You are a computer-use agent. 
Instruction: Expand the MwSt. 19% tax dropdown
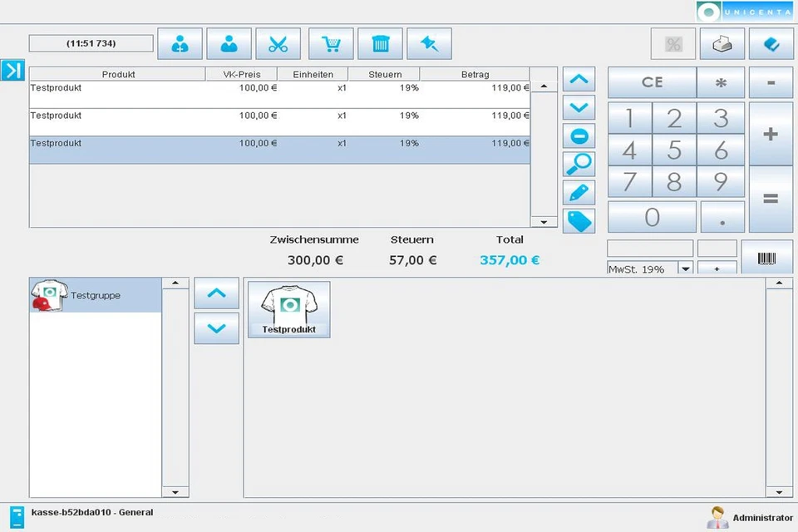pyautogui.click(x=686, y=268)
